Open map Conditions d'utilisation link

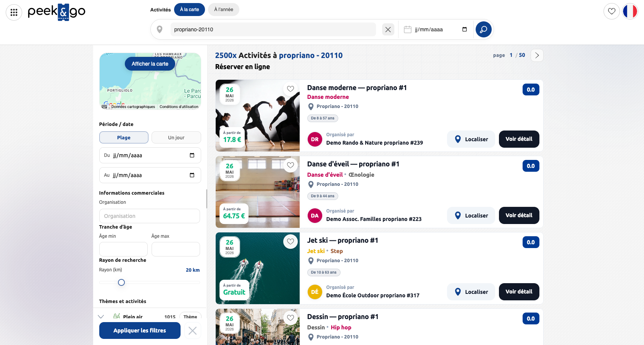coord(179,107)
